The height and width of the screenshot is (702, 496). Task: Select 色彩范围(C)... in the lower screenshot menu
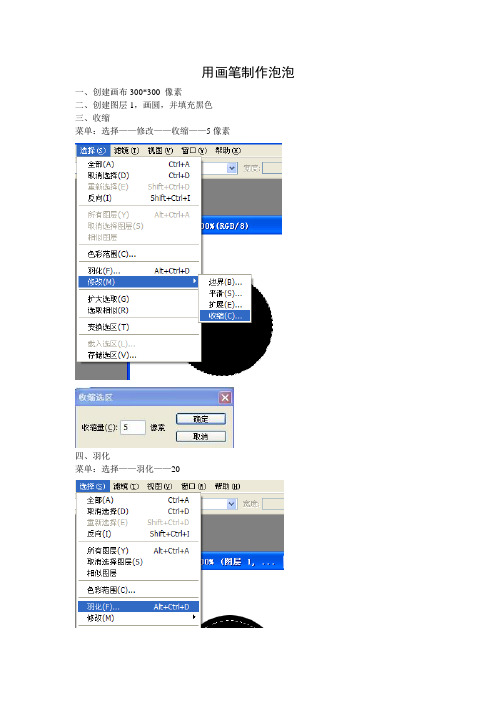(x=138, y=590)
